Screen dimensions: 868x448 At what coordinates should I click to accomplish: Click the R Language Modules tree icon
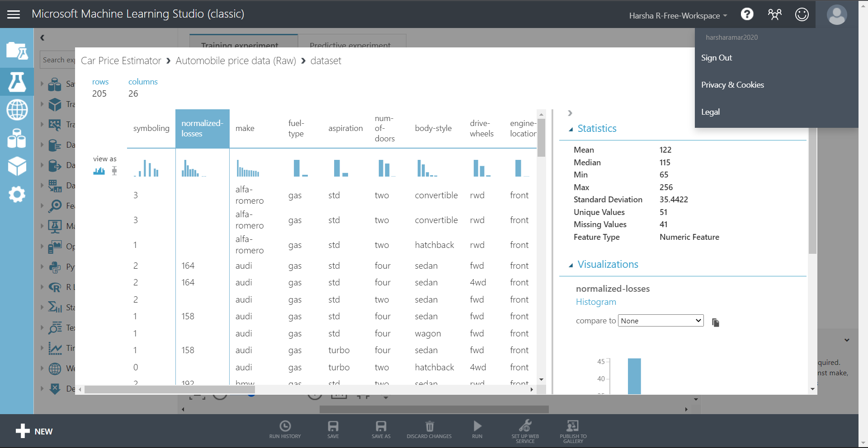point(55,287)
